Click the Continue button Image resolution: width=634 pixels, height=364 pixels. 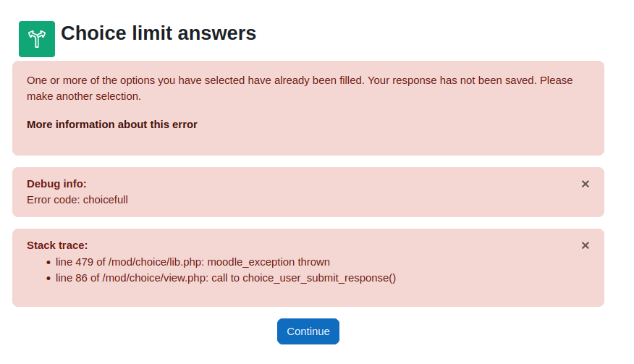[308, 331]
